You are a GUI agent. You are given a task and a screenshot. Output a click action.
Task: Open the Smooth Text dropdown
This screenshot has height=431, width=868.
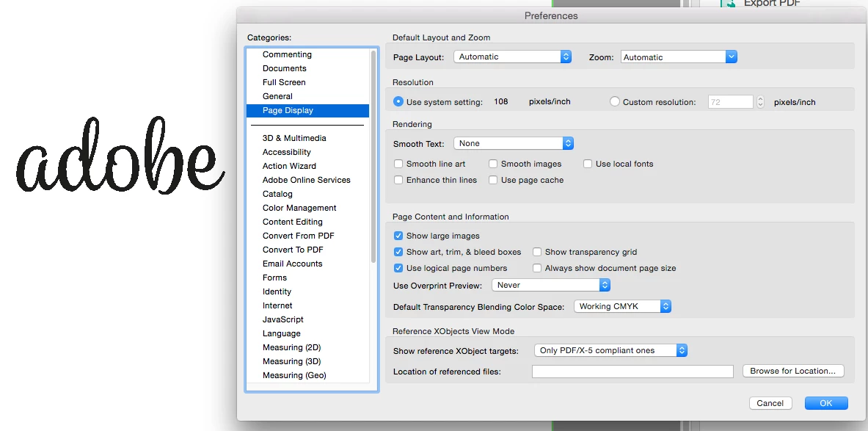(x=513, y=143)
